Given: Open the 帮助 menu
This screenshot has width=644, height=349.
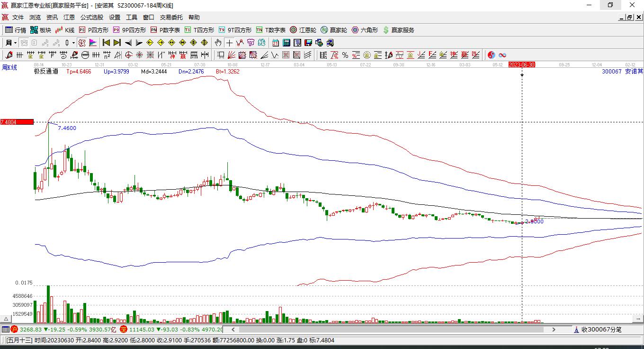Looking at the screenshot, I should coord(194,18).
